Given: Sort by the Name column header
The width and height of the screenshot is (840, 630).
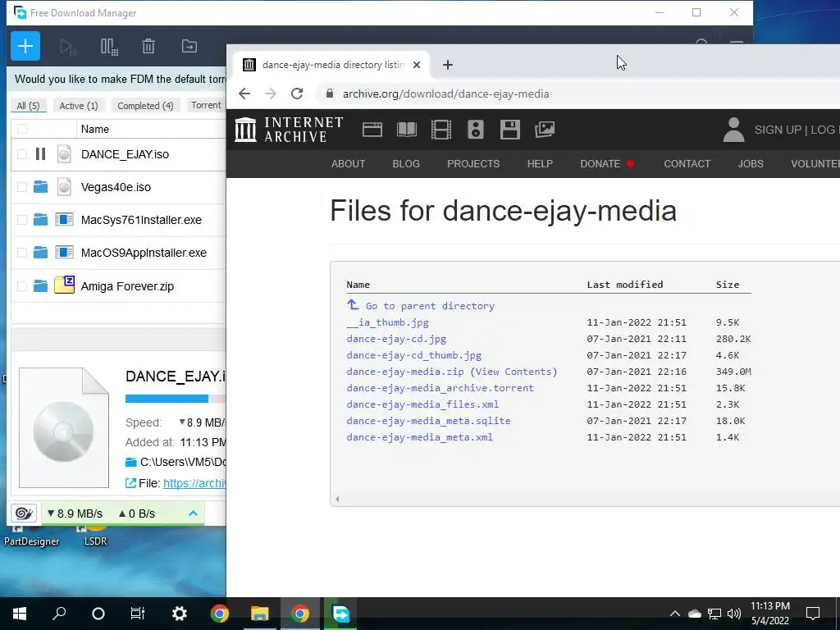Looking at the screenshot, I should pos(95,129).
